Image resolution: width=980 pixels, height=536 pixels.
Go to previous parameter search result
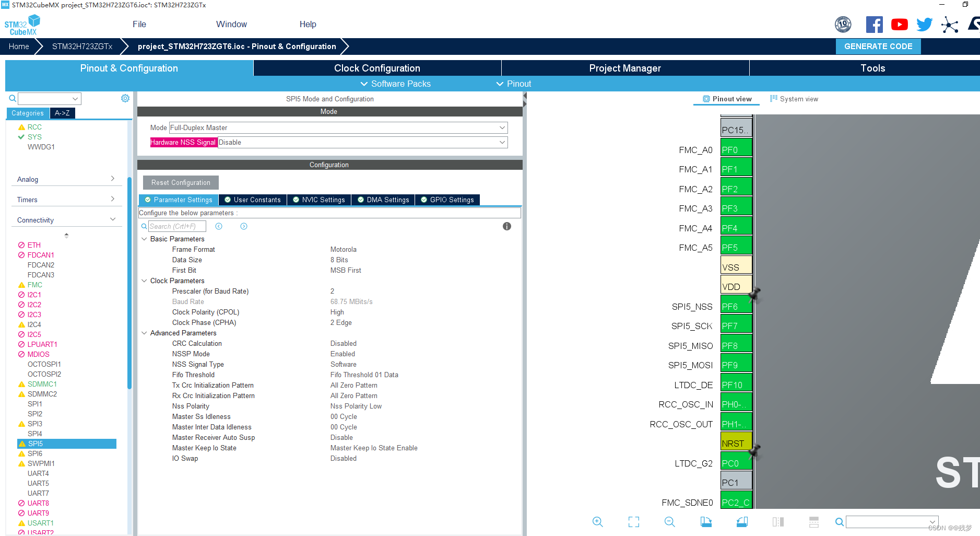[219, 226]
